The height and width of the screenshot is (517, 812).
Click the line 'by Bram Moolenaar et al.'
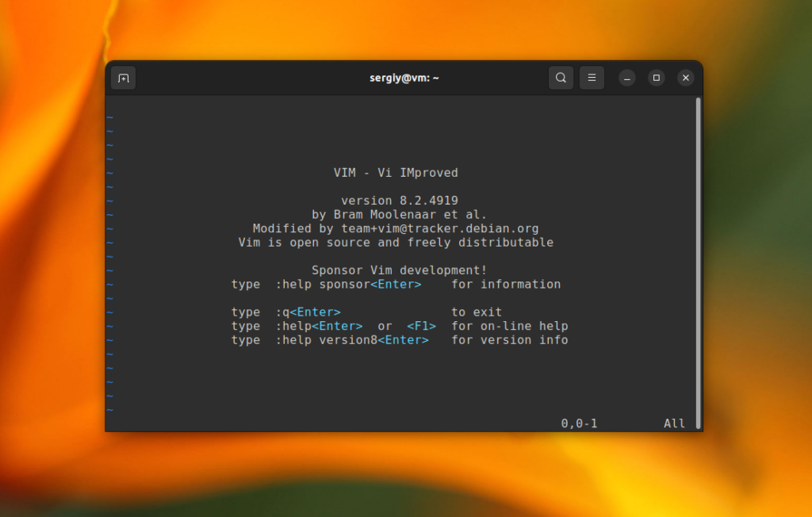click(400, 214)
